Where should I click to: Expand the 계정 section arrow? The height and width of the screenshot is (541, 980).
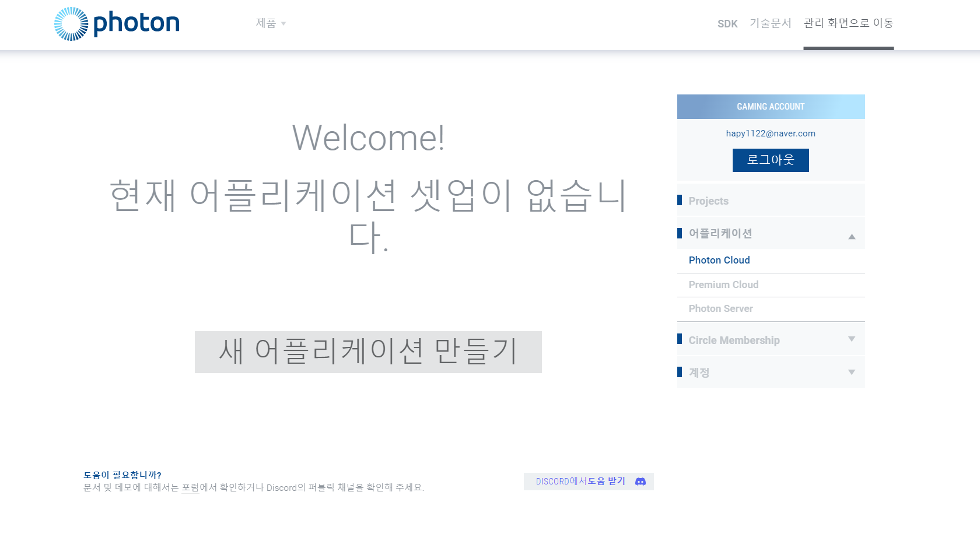[x=852, y=372]
